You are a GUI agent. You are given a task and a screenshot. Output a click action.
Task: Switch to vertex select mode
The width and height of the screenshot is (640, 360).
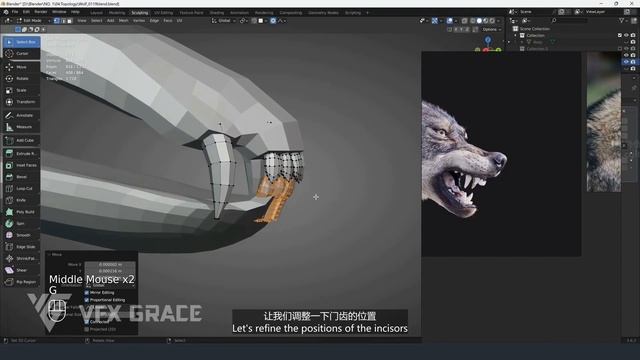(57, 20)
